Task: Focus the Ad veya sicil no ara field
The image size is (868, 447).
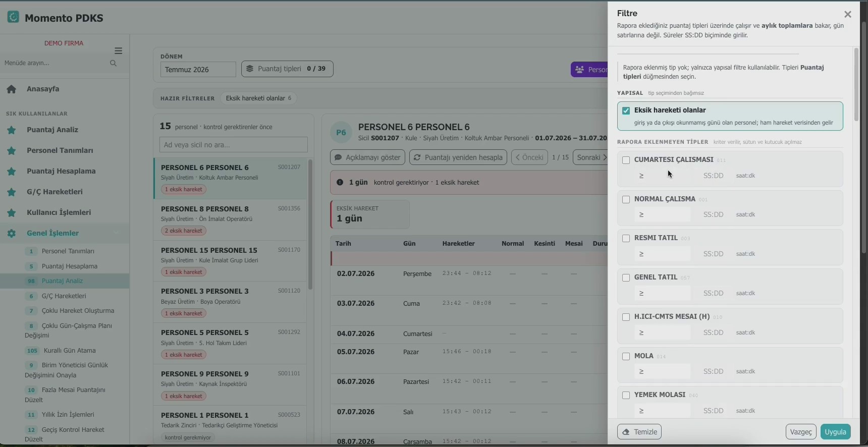Action: point(234,145)
